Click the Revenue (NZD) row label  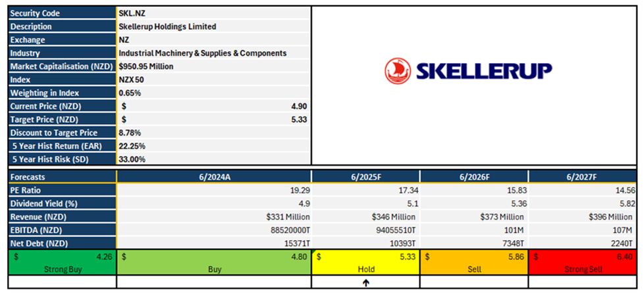62,216
